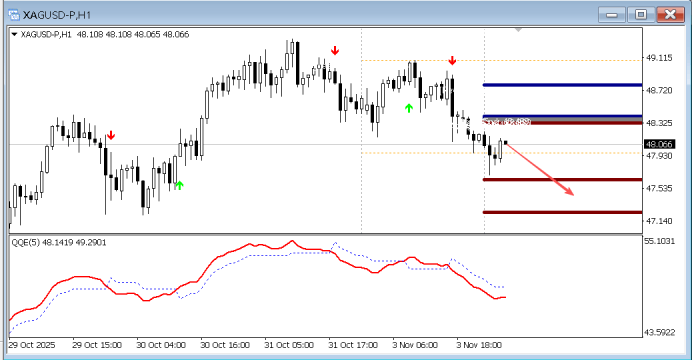Click the XAGUSD-P,H1 chart window icon
The height and width of the screenshot is (360, 692).
coord(14,15)
